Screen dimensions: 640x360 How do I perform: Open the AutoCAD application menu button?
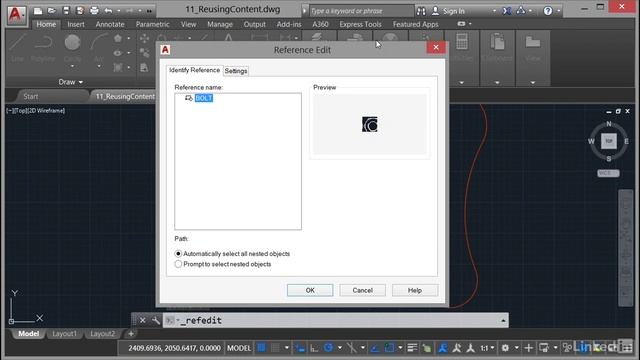[x=16, y=15]
